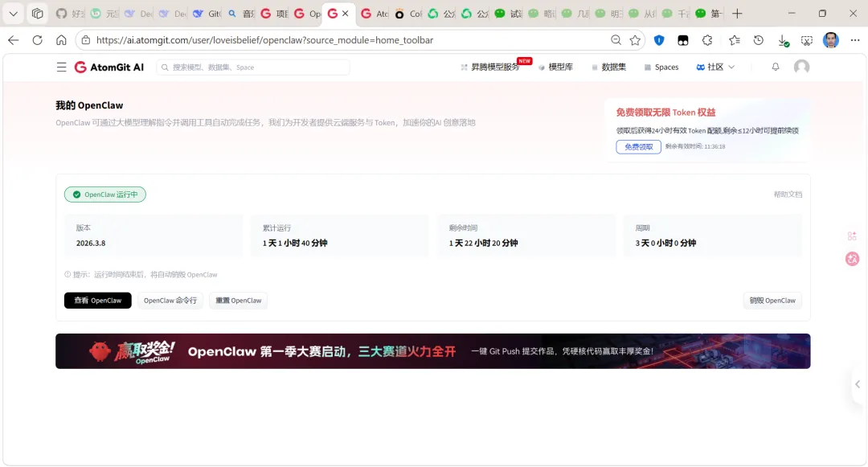Image resolution: width=868 pixels, height=467 pixels.
Task: Open the Favorites list icon
Action: point(734,40)
